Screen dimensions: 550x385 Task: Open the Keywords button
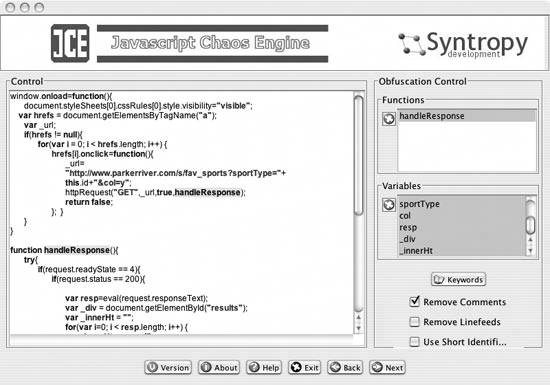coord(458,279)
